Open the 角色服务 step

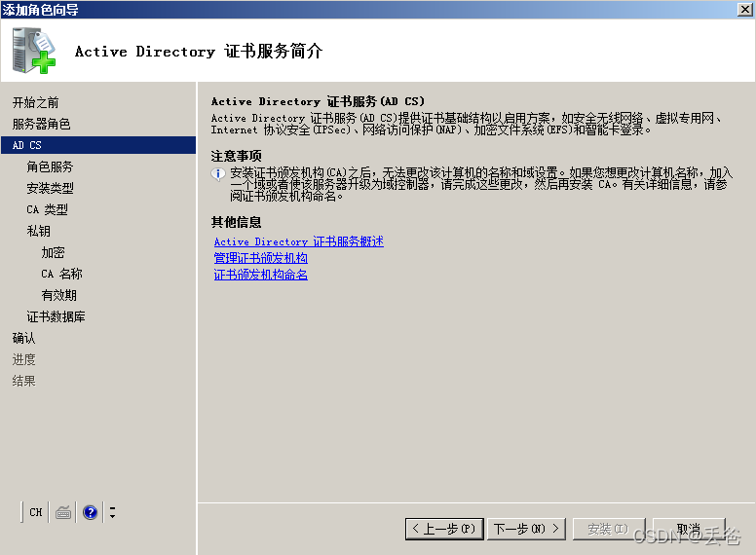click(x=50, y=166)
